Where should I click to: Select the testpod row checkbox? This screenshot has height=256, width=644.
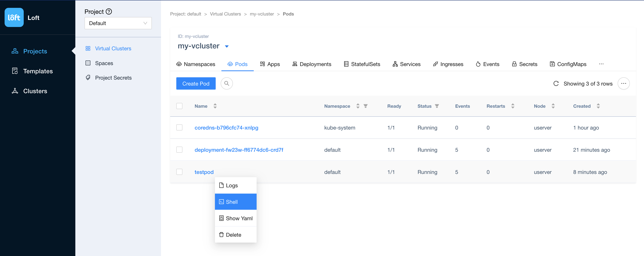coord(179,172)
